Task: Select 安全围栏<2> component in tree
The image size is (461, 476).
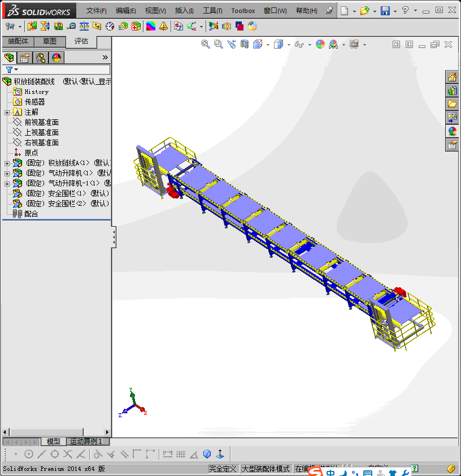Action: click(x=67, y=204)
